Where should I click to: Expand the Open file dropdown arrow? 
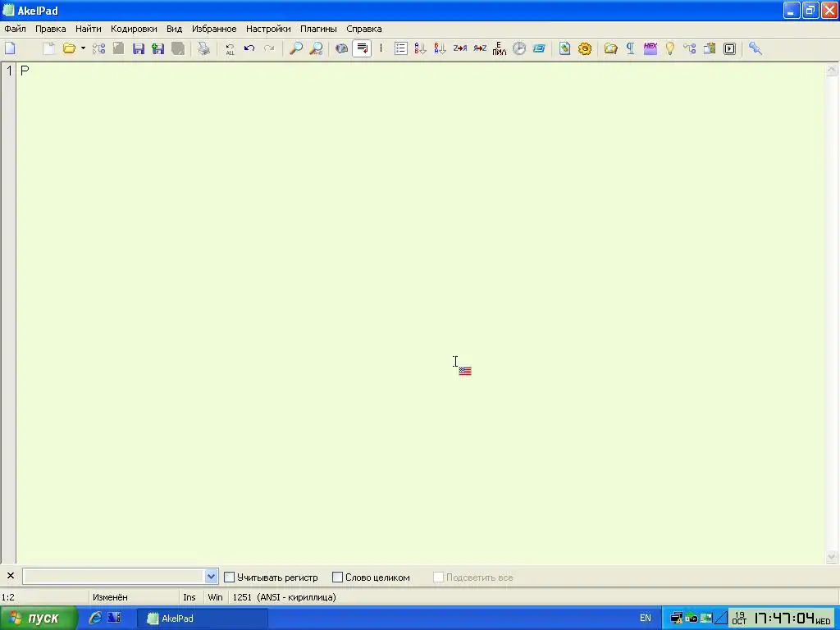83,48
